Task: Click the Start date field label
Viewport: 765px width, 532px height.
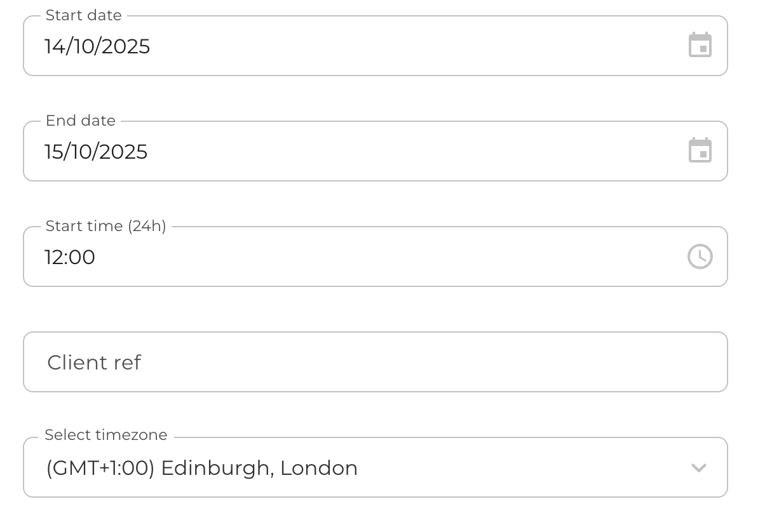Action: pyautogui.click(x=83, y=15)
